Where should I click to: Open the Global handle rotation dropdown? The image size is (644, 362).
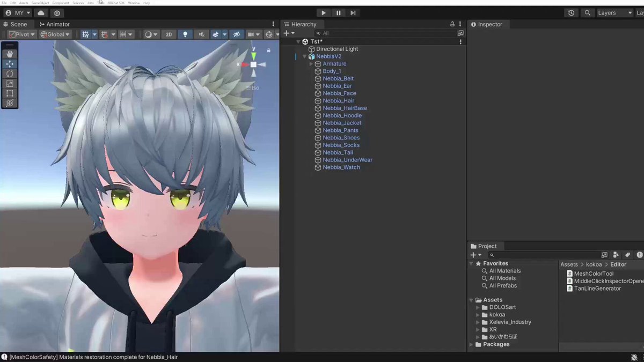(x=55, y=34)
